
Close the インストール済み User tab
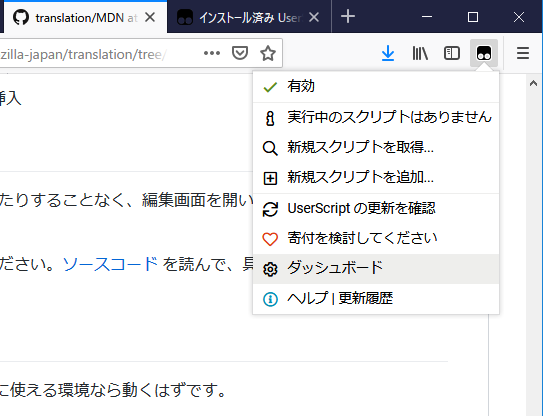click(314, 17)
